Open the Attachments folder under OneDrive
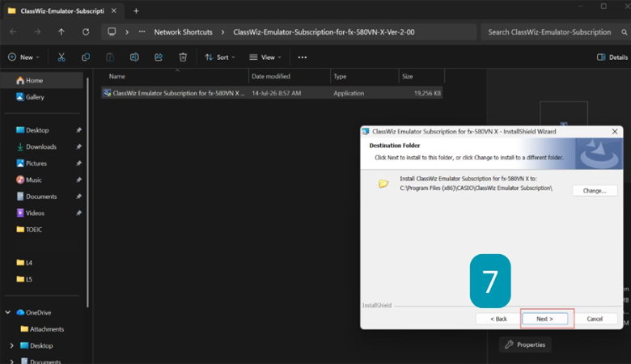 click(x=46, y=329)
